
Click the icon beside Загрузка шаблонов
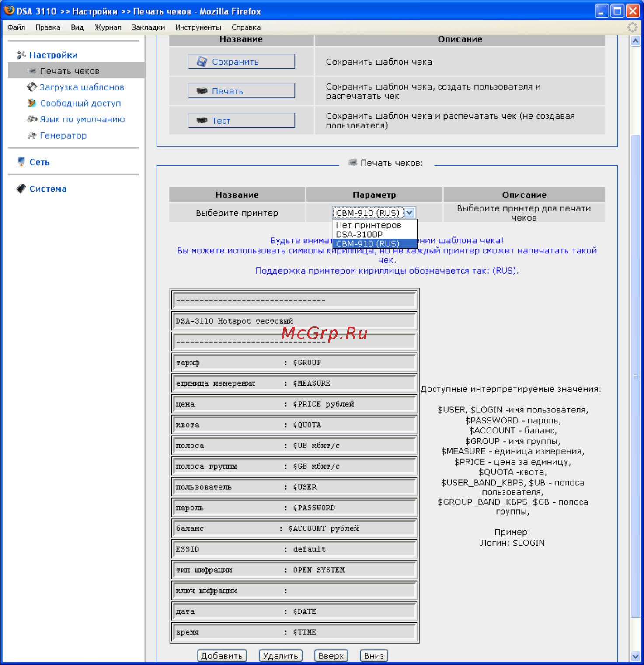(x=32, y=87)
